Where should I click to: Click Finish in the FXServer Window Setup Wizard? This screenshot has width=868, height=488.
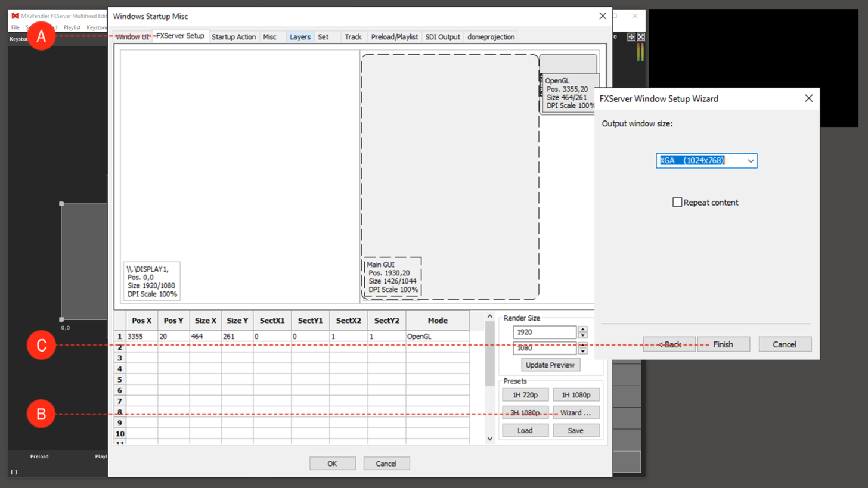723,344
